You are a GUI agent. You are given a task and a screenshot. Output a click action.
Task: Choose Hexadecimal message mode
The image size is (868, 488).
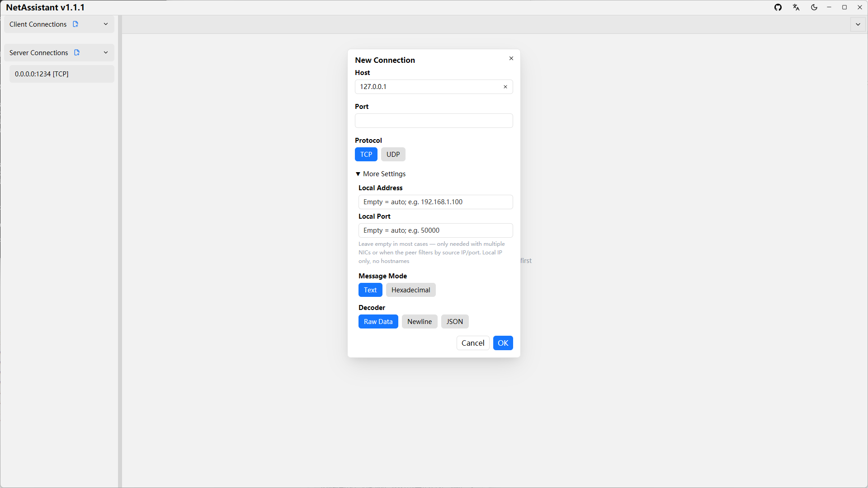pyautogui.click(x=411, y=290)
